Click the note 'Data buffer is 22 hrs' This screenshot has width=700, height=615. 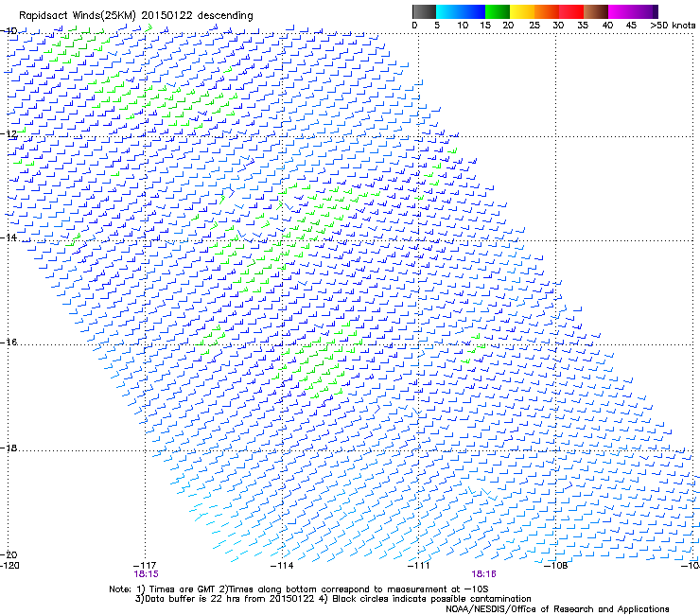click(x=193, y=599)
